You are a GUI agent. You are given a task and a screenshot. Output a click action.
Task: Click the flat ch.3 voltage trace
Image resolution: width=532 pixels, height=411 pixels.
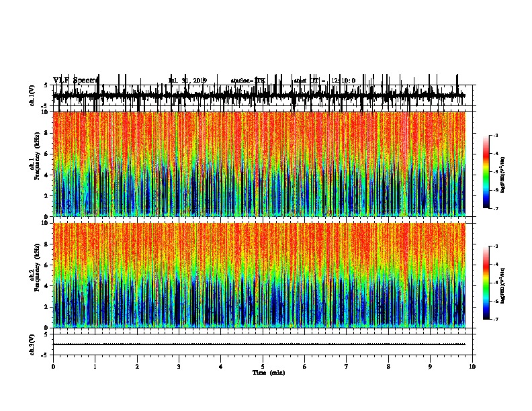pos(259,345)
